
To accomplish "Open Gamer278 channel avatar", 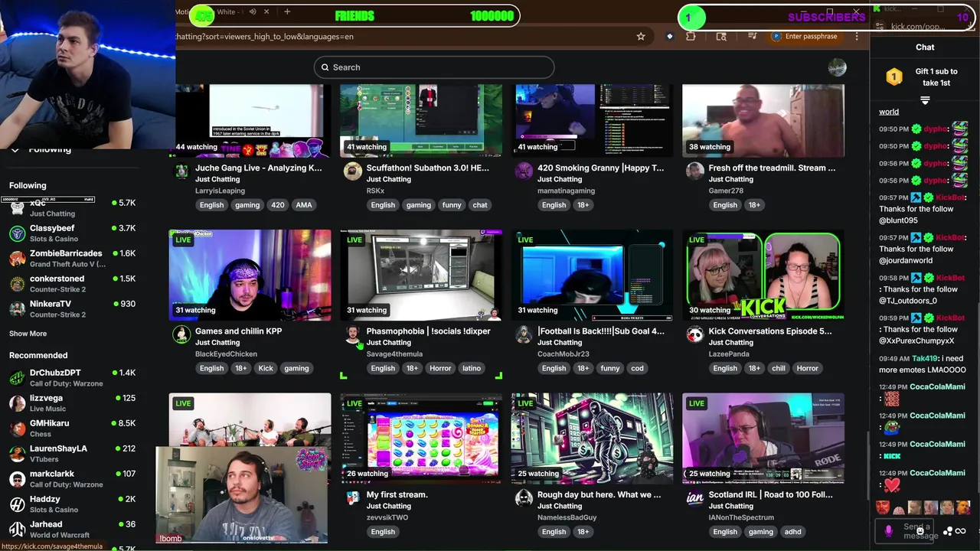I will tap(694, 171).
